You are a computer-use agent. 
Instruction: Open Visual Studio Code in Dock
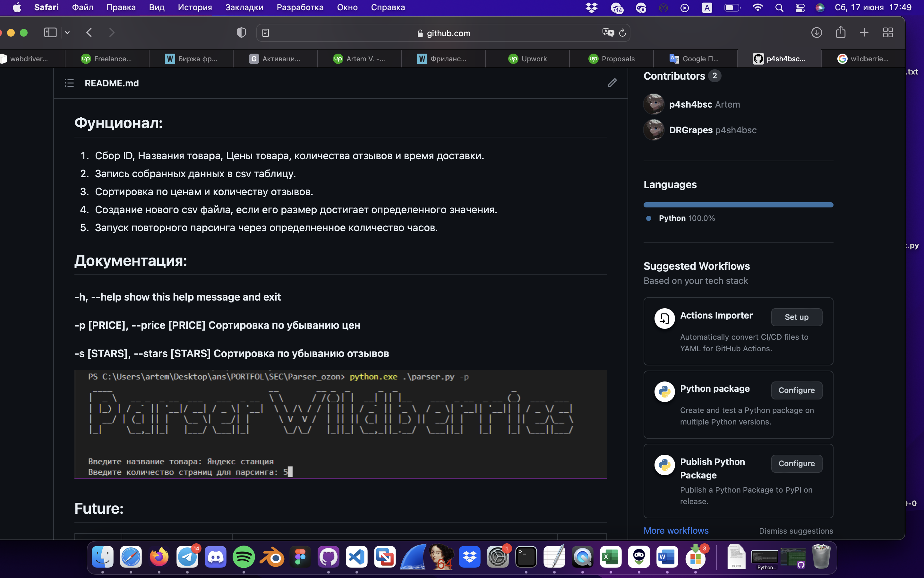(x=357, y=556)
